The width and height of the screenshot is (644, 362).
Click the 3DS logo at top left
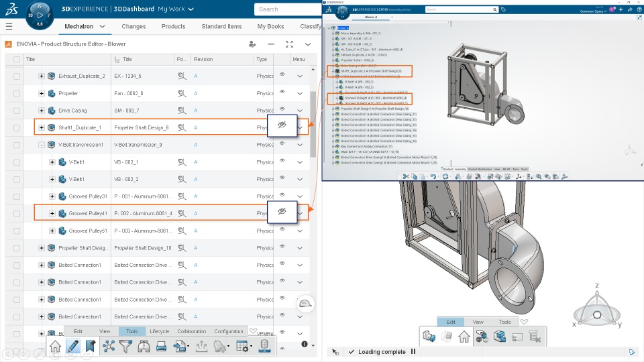click(x=11, y=9)
